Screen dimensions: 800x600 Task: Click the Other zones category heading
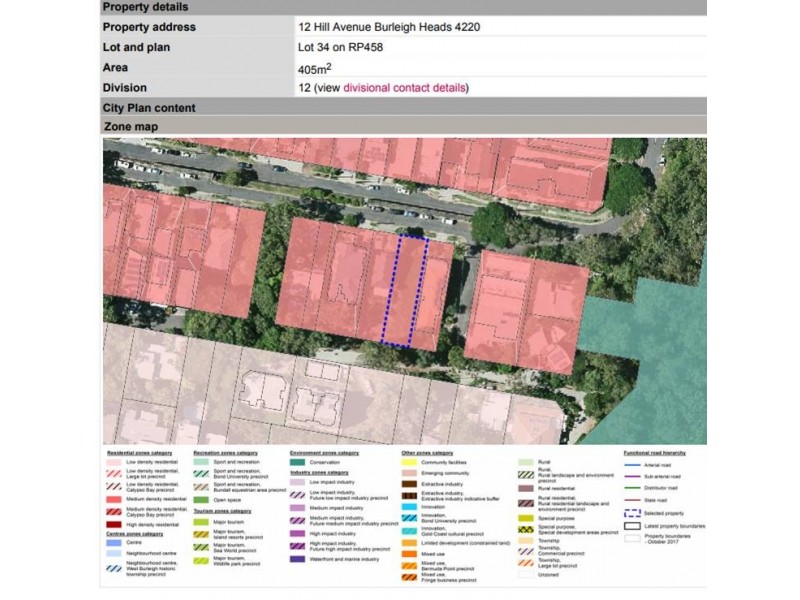point(427,453)
